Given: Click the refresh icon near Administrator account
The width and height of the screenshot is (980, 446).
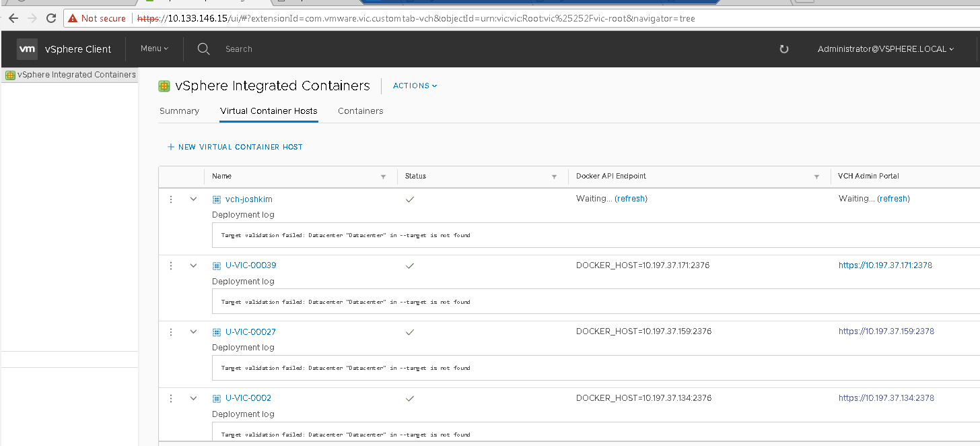Looking at the screenshot, I should [783, 49].
